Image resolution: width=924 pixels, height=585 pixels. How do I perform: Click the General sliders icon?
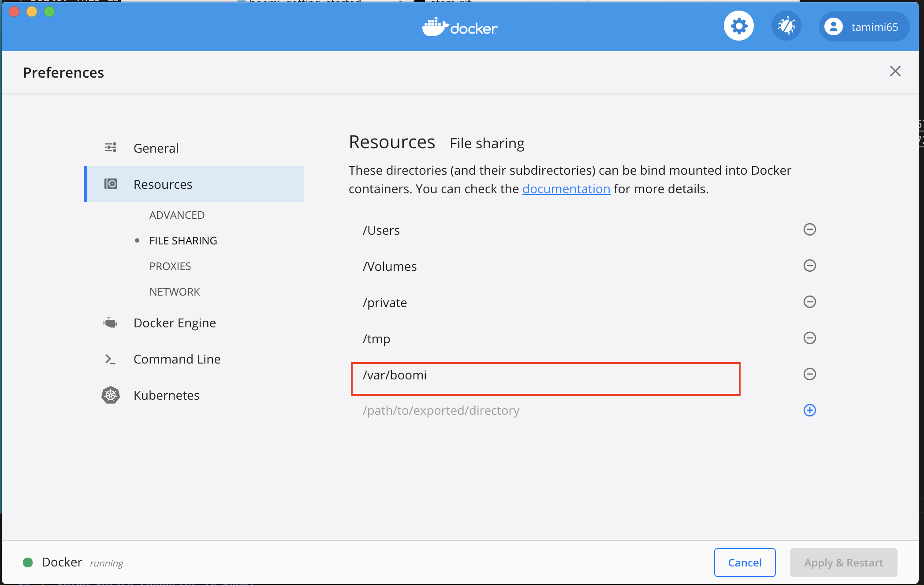(110, 147)
